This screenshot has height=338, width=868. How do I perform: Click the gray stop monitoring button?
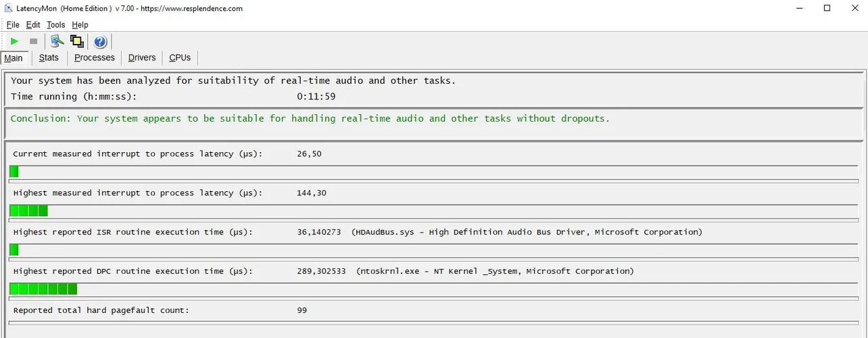33,41
